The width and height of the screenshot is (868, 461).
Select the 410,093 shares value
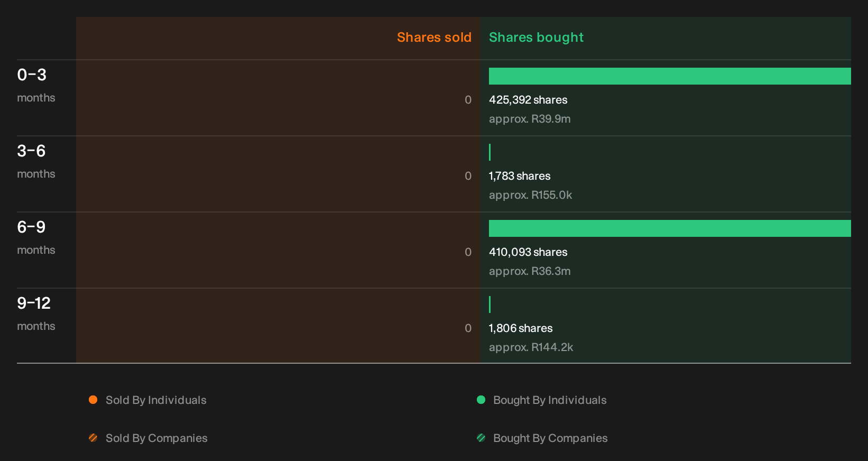point(528,252)
